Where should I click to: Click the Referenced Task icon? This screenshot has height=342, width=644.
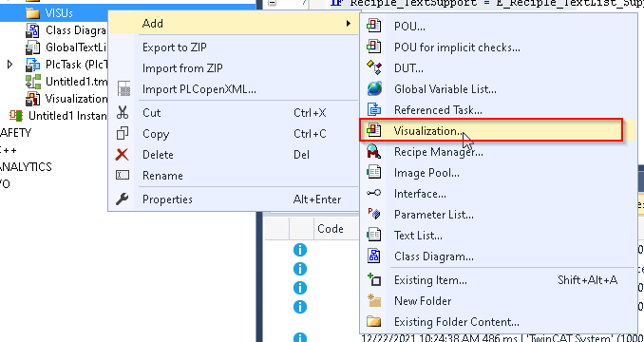click(x=373, y=109)
